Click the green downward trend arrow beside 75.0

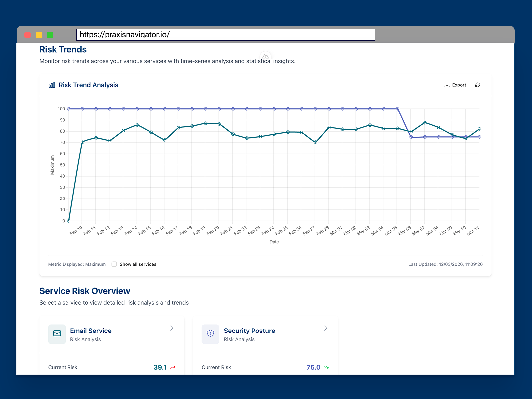(326, 367)
